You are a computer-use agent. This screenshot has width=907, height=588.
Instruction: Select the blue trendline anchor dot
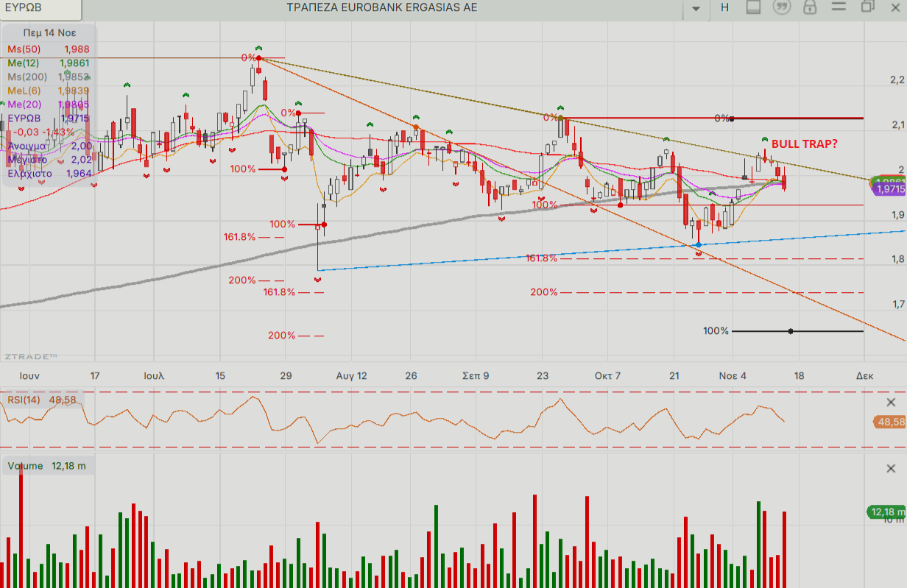[698, 245]
